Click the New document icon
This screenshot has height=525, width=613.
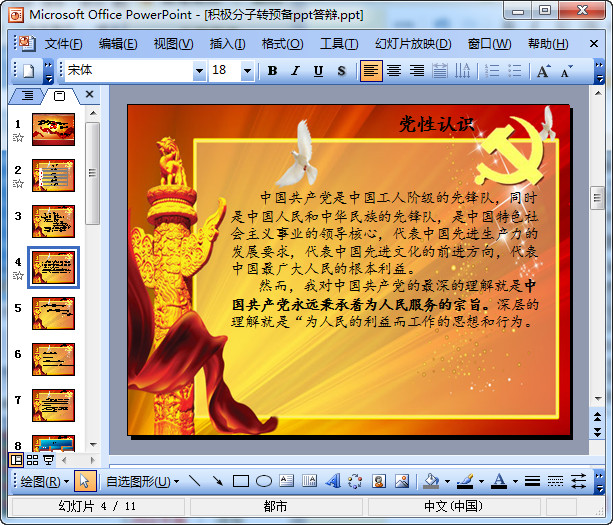click(29, 71)
